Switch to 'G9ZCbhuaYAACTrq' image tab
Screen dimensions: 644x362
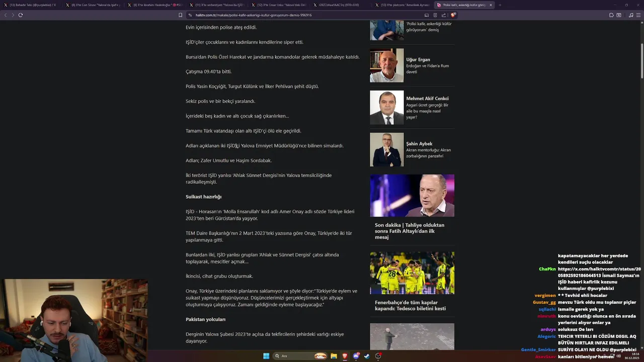click(342, 5)
